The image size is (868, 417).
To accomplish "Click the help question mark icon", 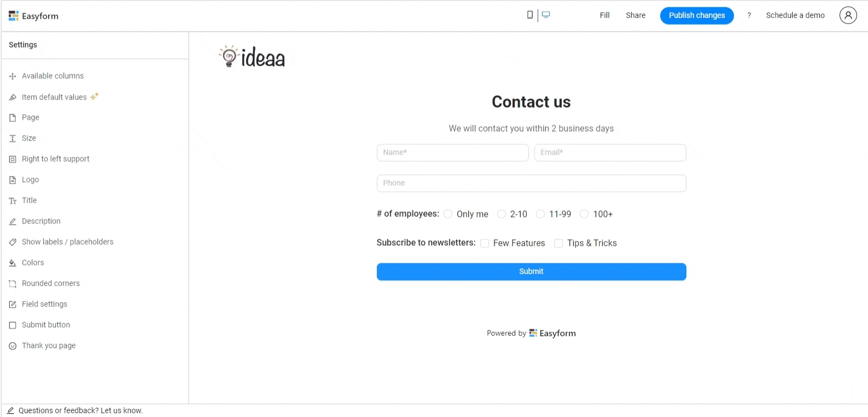I will [x=749, y=15].
